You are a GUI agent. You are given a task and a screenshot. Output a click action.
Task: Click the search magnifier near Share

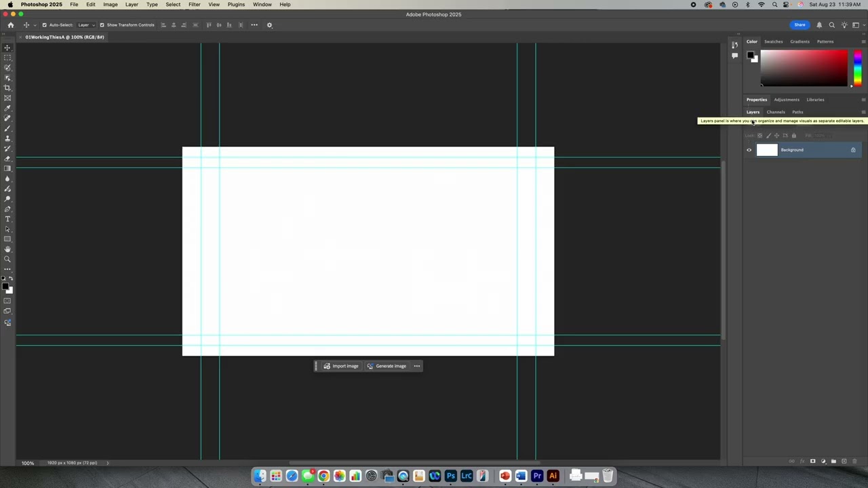tap(832, 25)
